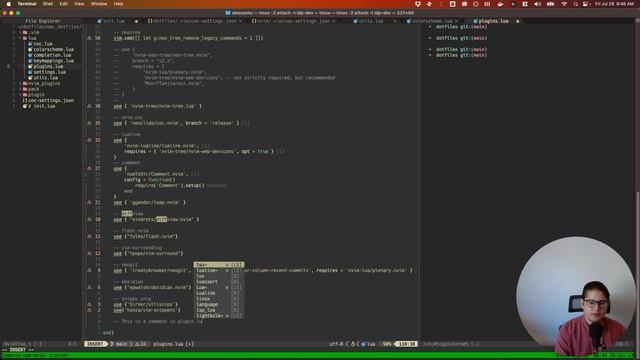Image resolution: width=640 pixels, height=360 pixels.
Task: Select 'language' completion suggestion
Action: pos(219,304)
